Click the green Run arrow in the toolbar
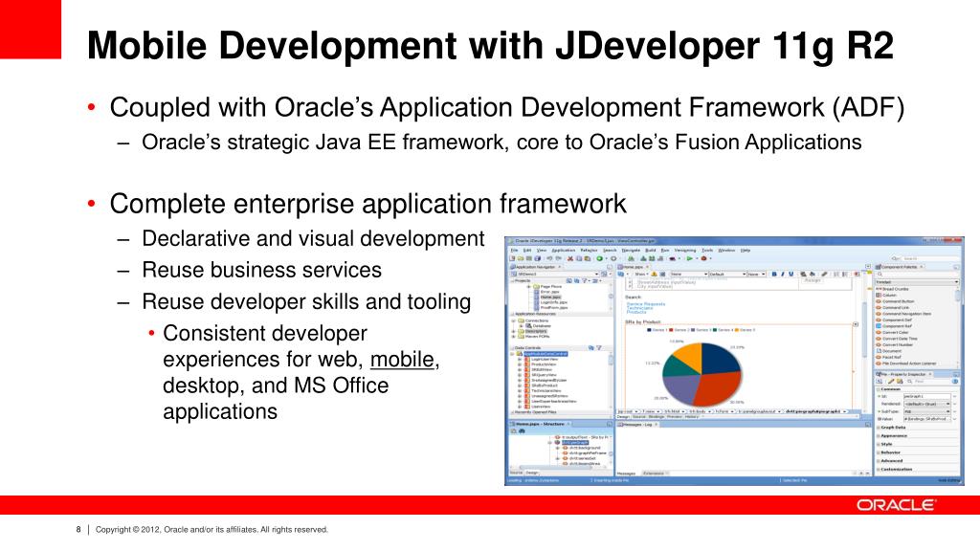 point(689,258)
